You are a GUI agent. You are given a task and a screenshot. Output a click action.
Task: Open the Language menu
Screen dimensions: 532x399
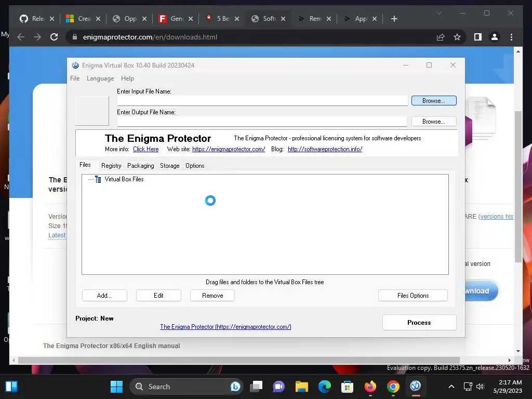click(x=100, y=78)
